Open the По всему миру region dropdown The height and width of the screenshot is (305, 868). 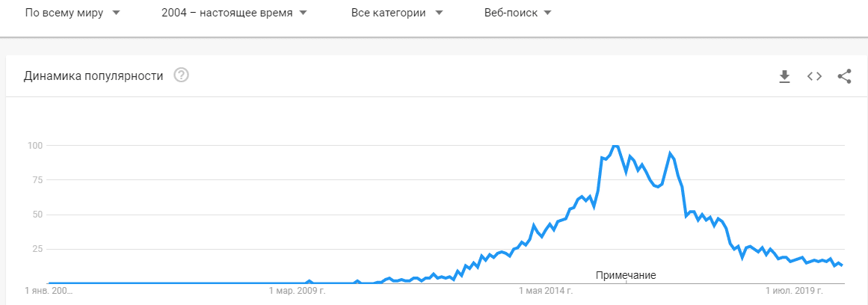pyautogui.click(x=73, y=13)
